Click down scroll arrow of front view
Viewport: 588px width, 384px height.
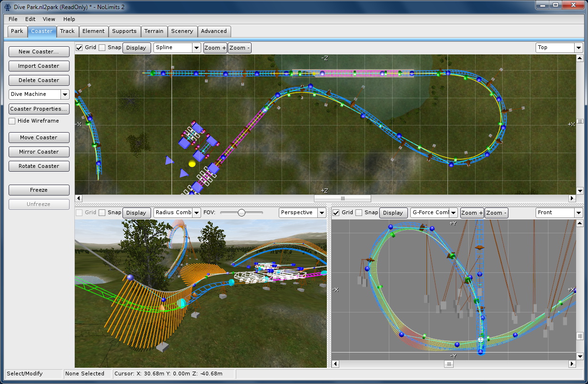coord(580,356)
